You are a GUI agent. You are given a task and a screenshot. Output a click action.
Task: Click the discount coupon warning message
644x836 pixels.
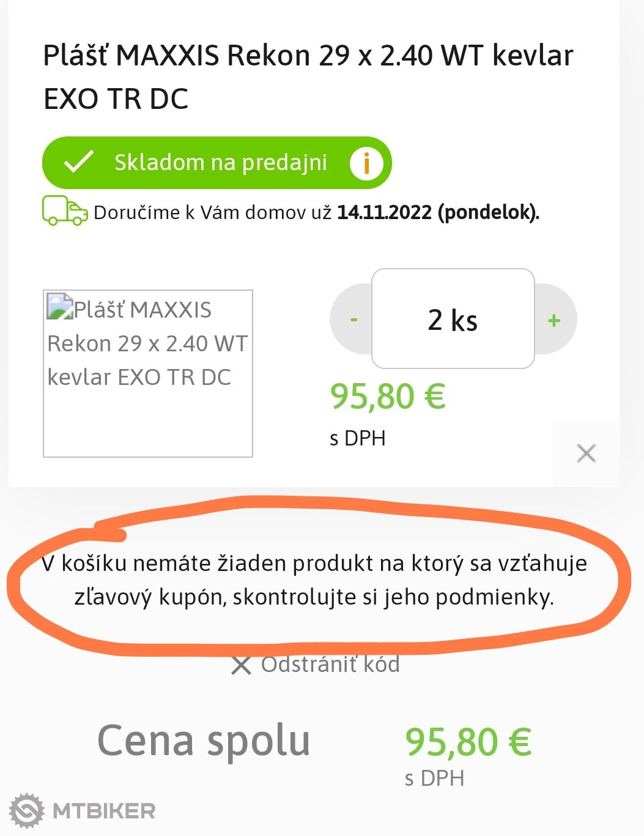[314, 580]
